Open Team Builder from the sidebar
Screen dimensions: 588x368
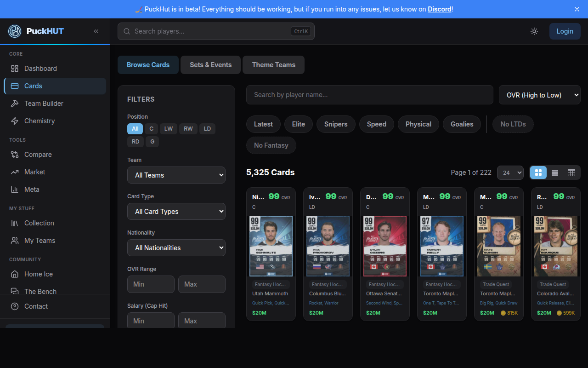pyautogui.click(x=44, y=103)
